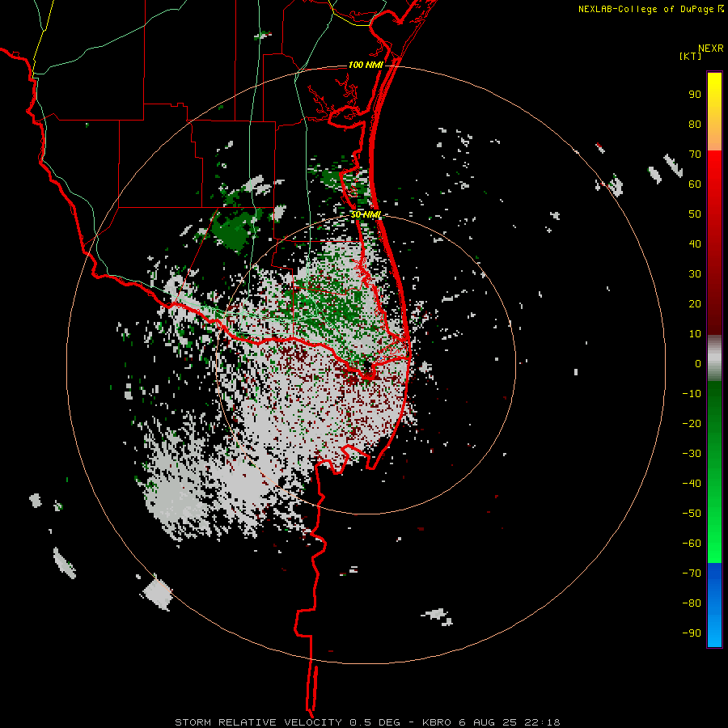Click the 50 NMI range ring label
This screenshot has width=728, height=728.
[366, 214]
